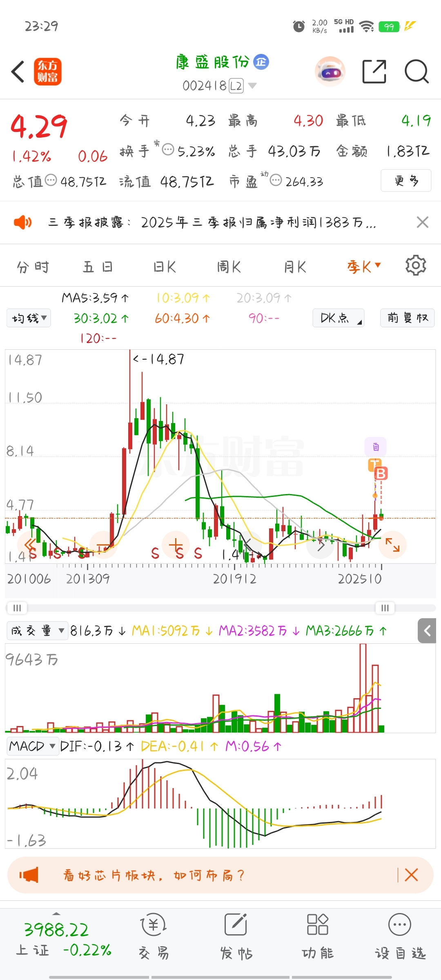Tap the battery indicator in status bar
The width and height of the screenshot is (441, 980).
pyautogui.click(x=389, y=27)
